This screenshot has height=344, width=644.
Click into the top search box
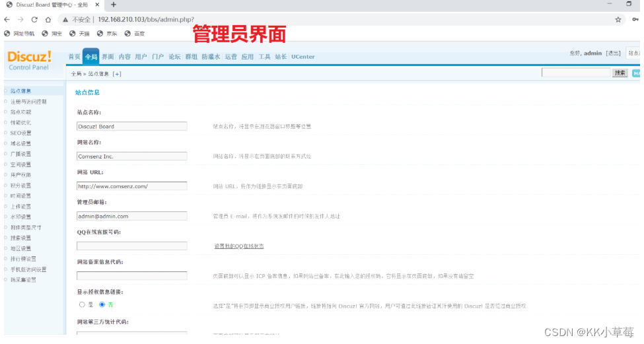[x=576, y=73]
